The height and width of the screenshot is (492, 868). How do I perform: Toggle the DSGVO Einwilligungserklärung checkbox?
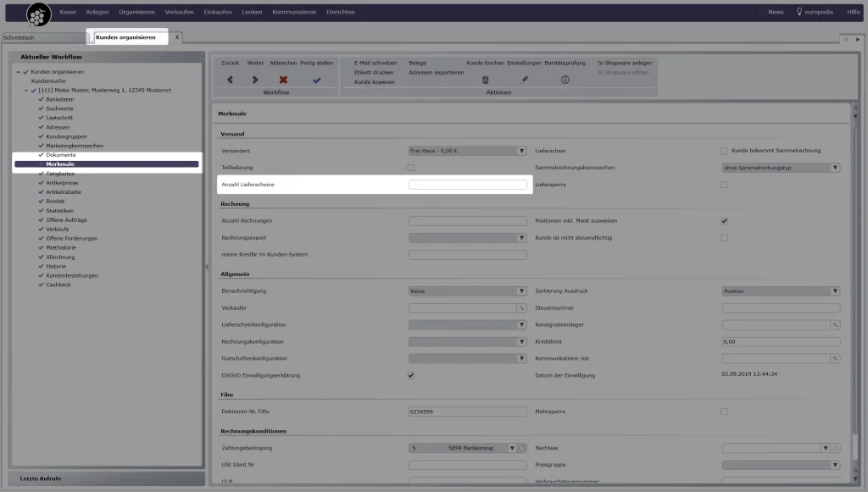(411, 375)
